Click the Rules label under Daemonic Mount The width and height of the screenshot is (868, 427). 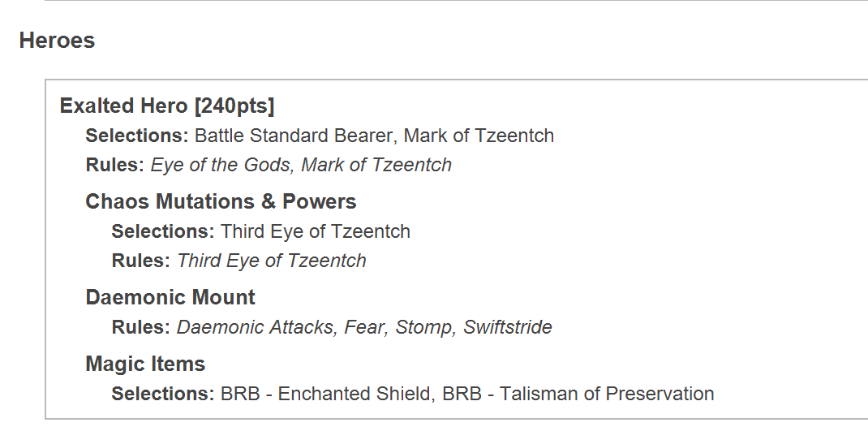(141, 327)
